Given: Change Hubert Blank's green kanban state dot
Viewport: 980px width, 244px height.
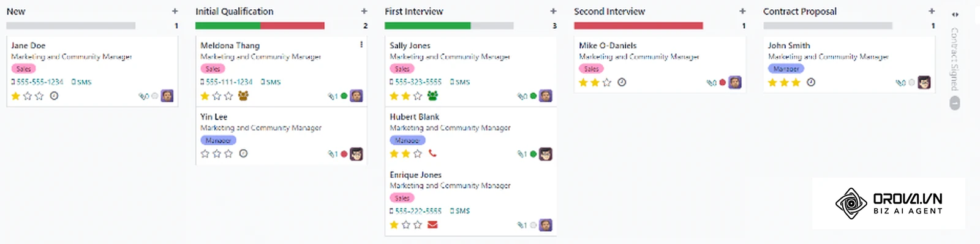Looking at the screenshot, I should (533, 154).
